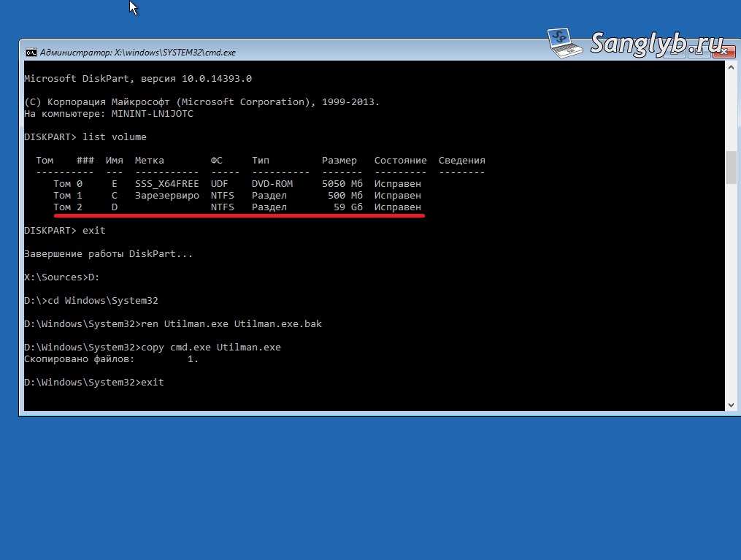741x560 pixels.
Task: Click the "Том 1" row label
Action: coord(68,196)
